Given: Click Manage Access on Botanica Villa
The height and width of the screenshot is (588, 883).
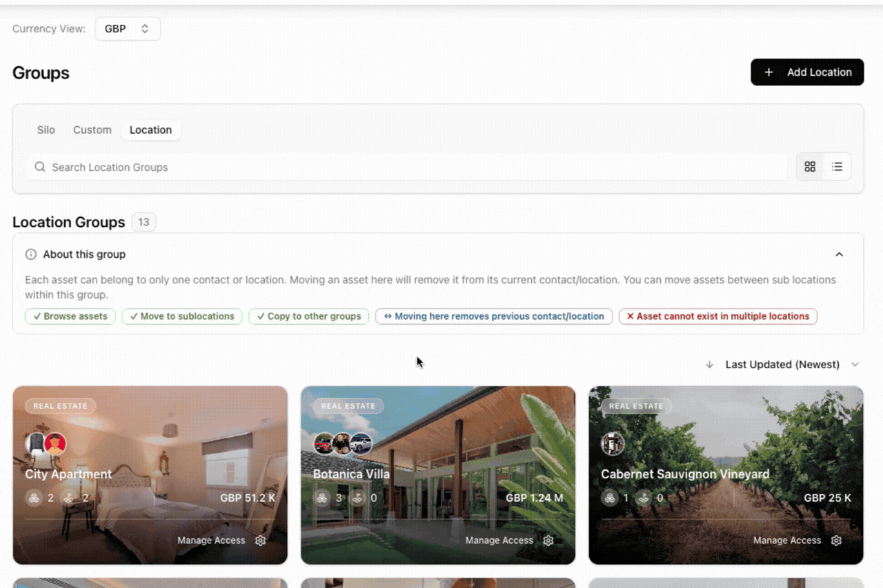Looking at the screenshot, I should pyautogui.click(x=499, y=540).
